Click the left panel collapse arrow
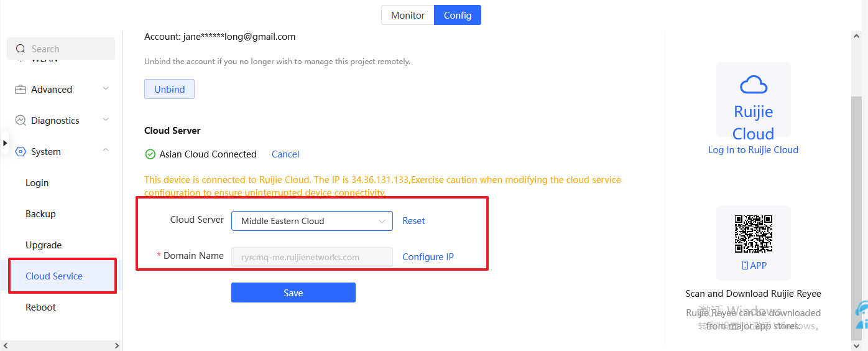868x351 pixels. [5, 143]
